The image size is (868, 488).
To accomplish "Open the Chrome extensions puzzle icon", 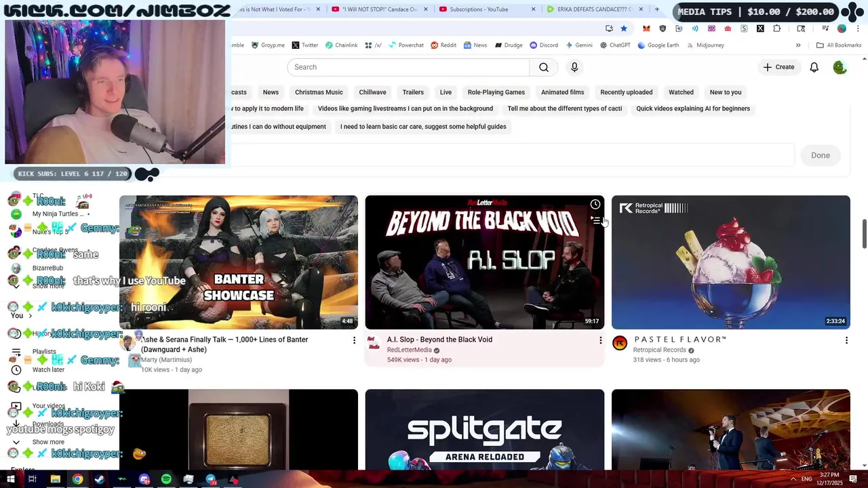I will coord(776,28).
